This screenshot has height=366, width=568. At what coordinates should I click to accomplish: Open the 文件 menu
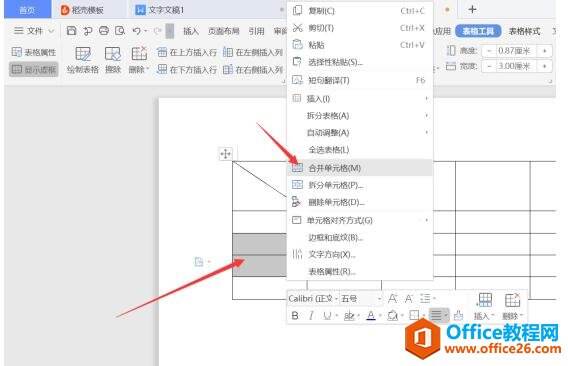tap(29, 31)
